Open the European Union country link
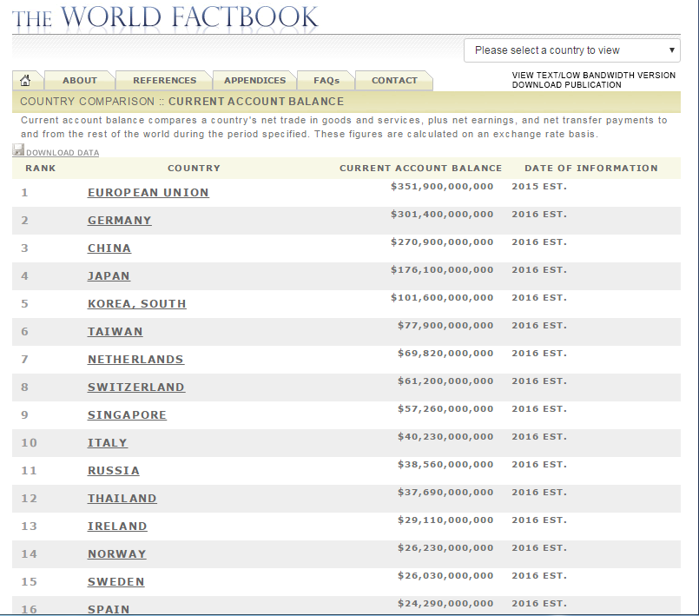Image resolution: width=699 pixels, height=616 pixels. 148,193
